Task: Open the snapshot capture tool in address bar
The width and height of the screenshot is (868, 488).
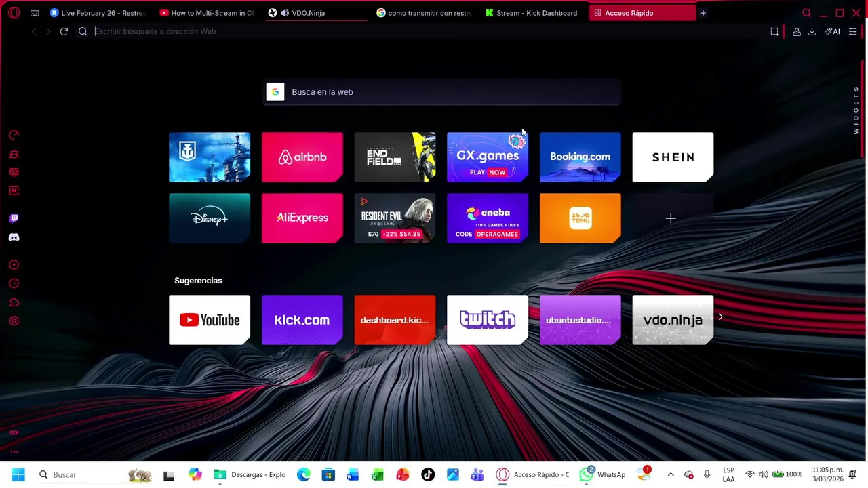Action: click(x=774, y=31)
